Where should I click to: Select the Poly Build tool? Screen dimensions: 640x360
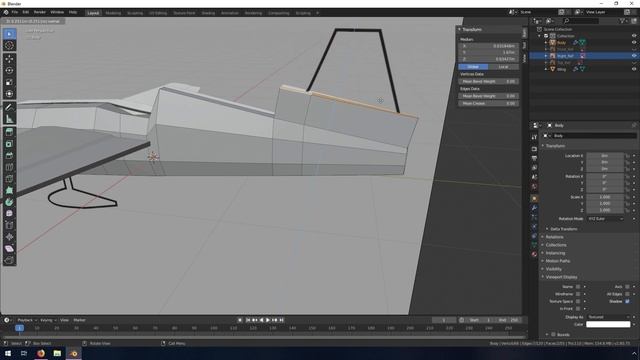[x=9, y=191]
